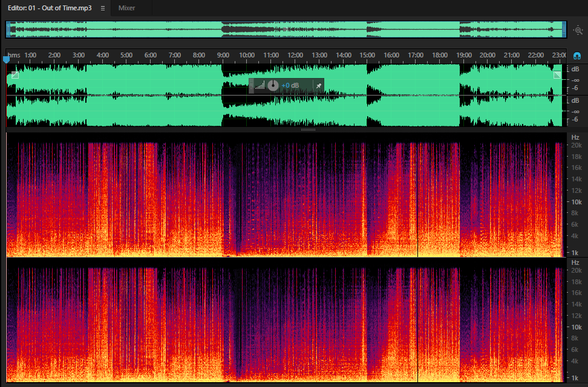
Task: Click 7:00 on the timeline ruler
Action: click(x=175, y=55)
